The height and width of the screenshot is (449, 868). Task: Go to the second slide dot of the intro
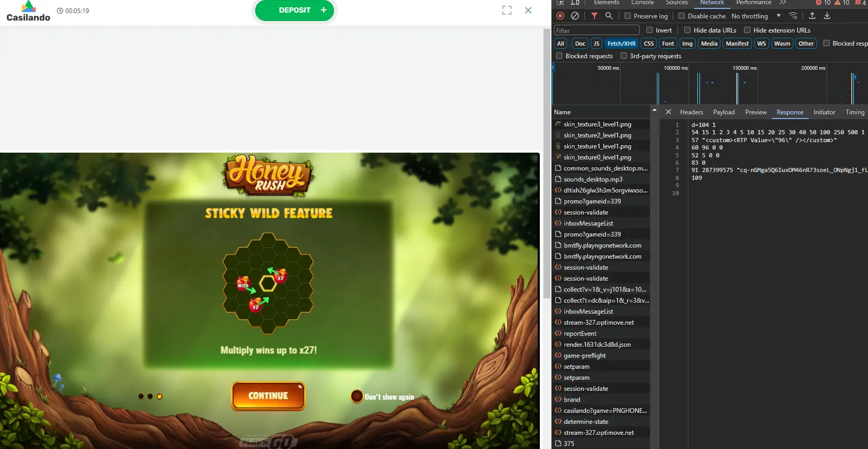(x=150, y=396)
